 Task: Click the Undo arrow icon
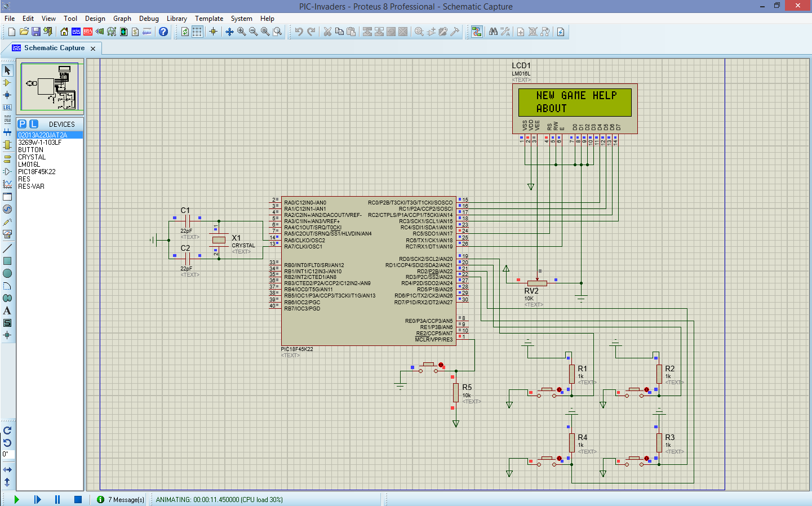coord(299,32)
